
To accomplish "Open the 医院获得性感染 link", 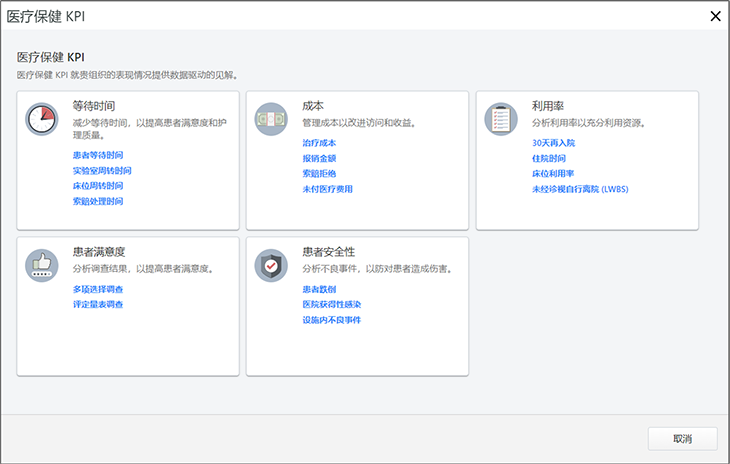I will (x=331, y=304).
